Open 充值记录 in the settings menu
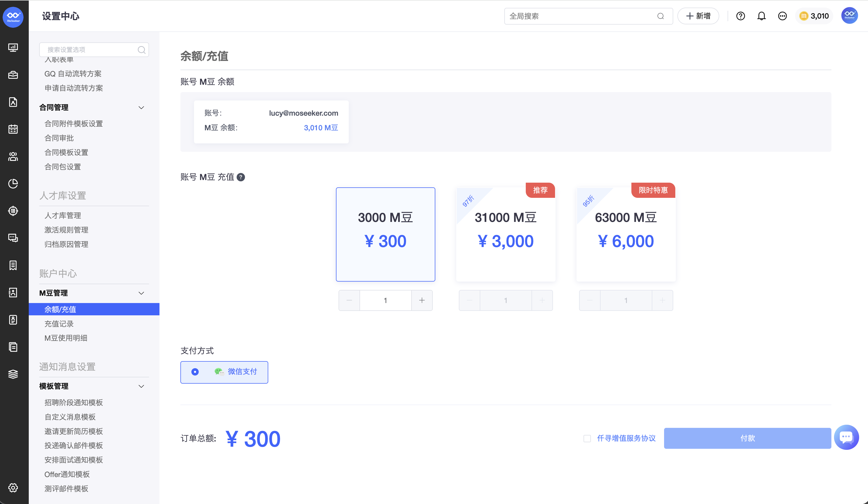Screen dimensions: 868x504 59,324
